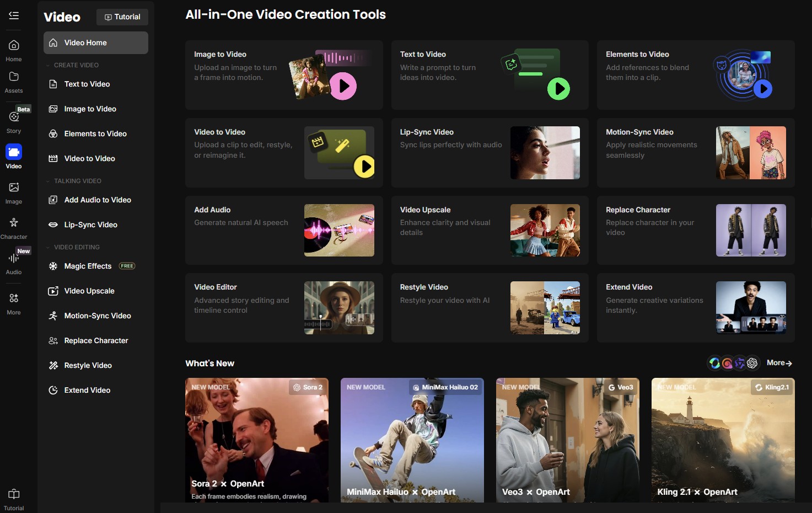Collapse the sidebar with the menu icon

point(14,15)
